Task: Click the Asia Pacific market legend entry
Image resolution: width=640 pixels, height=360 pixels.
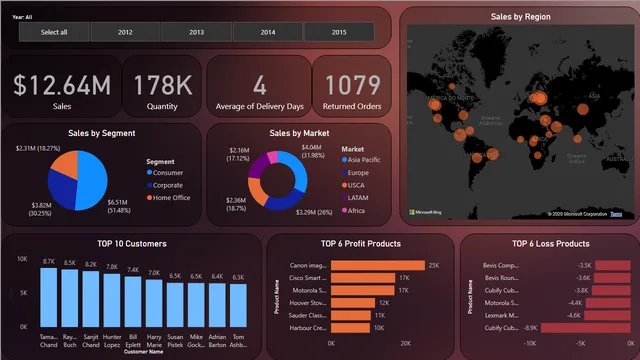Action: click(x=361, y=160)
